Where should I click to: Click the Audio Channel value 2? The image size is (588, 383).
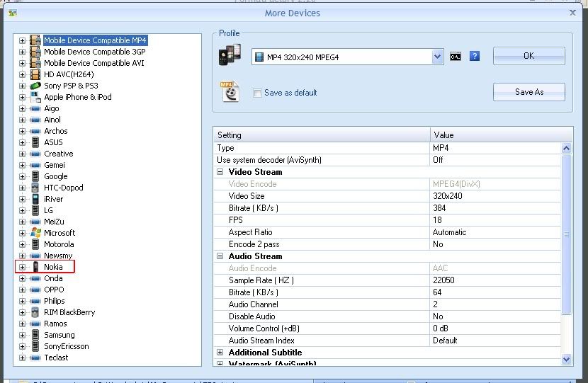(435, 304)
